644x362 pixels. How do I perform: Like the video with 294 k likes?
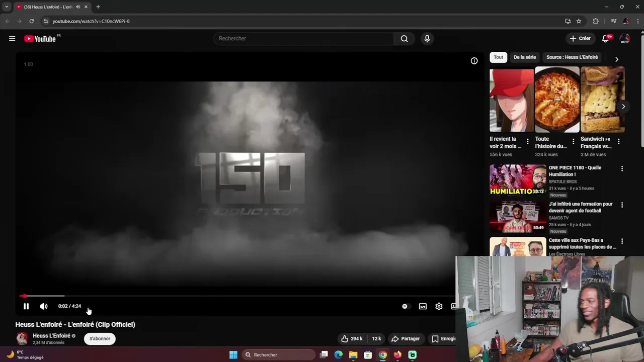(x=352, y=339)
